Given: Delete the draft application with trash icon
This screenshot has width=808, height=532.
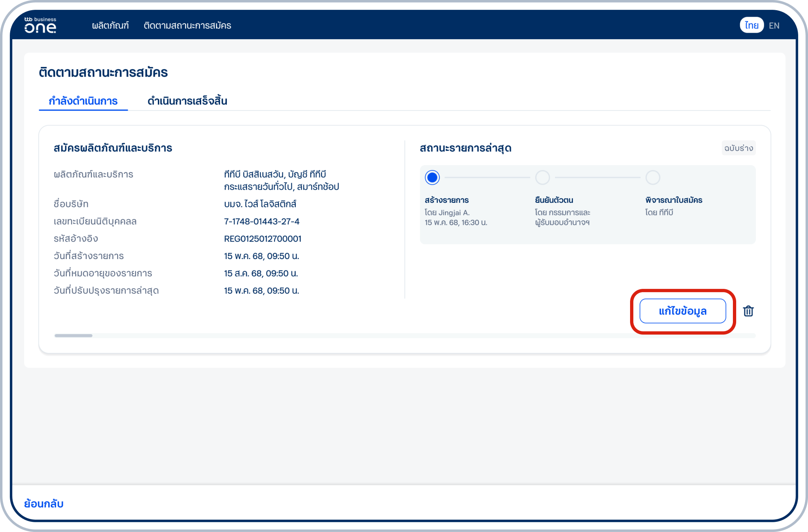Looking at the screenshot, I should (x=748, y=311).
